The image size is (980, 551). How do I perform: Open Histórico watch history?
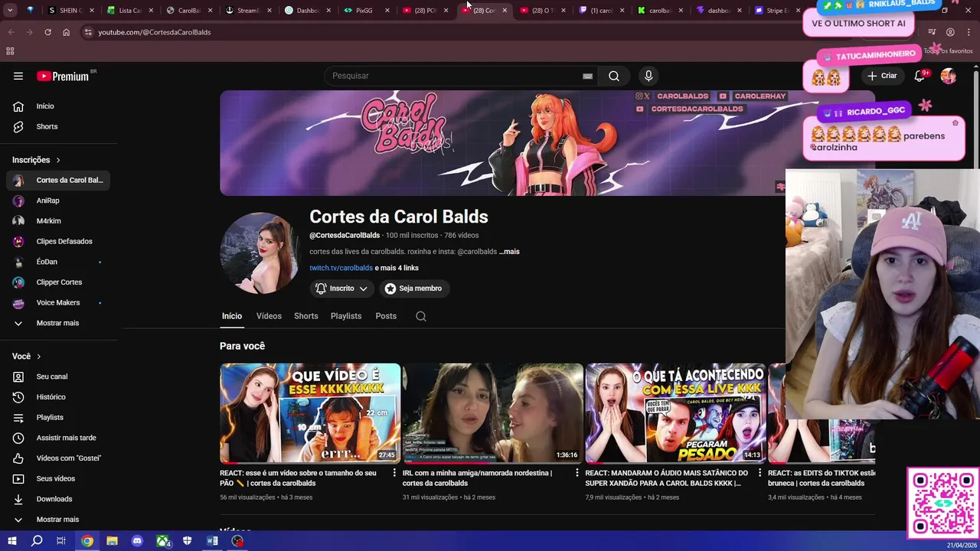tap(59, 397)
